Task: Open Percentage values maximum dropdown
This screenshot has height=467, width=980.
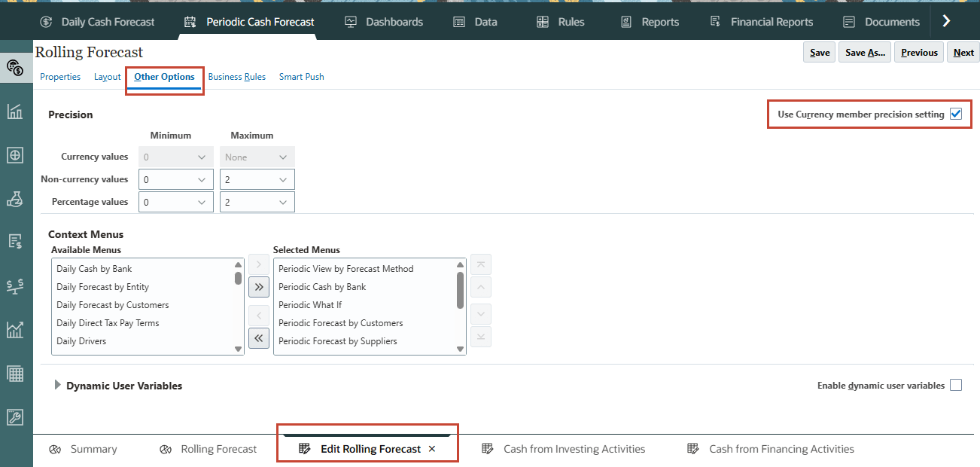Action: (x=257, y=202)
